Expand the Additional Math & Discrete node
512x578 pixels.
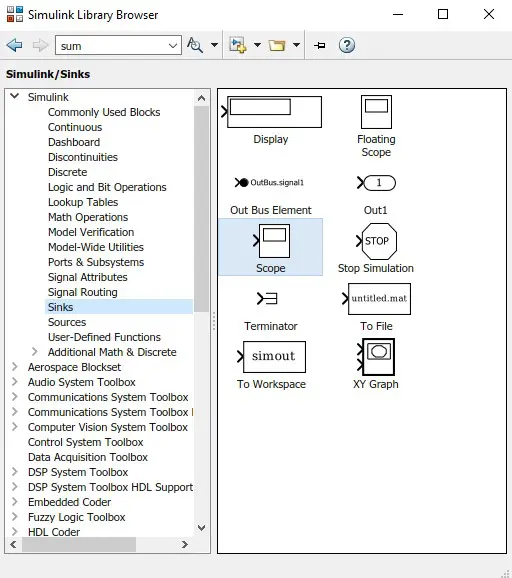point(35,352)
